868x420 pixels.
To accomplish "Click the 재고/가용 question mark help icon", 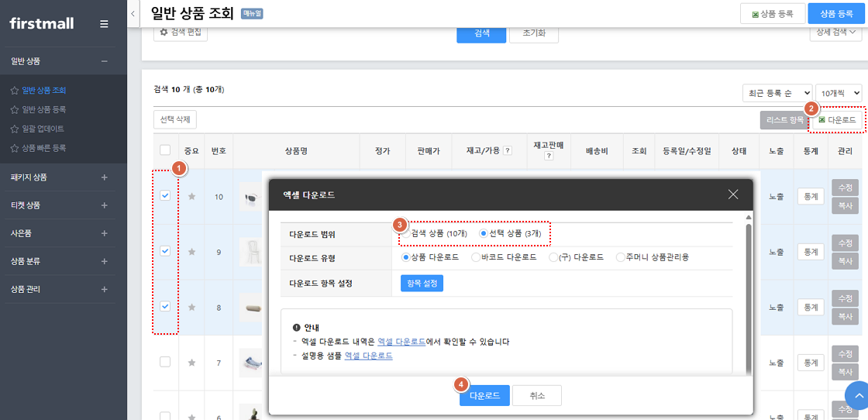I will (507, 150).
